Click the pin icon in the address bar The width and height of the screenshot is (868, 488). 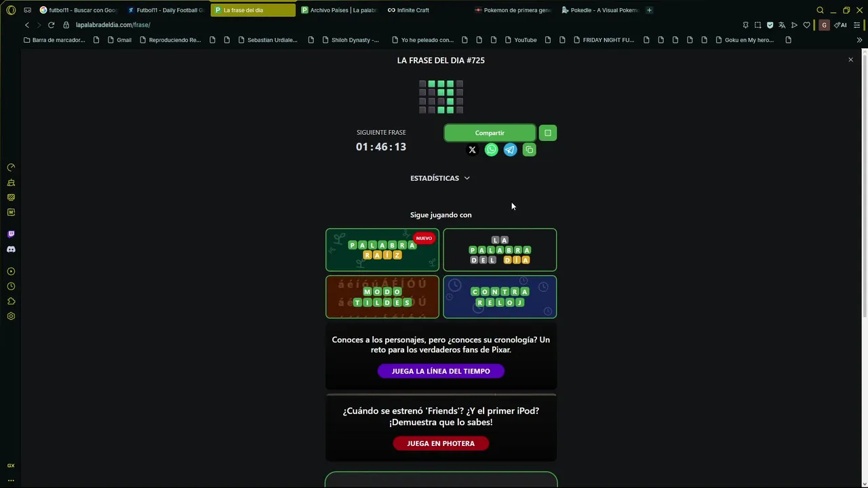point(745,25)
